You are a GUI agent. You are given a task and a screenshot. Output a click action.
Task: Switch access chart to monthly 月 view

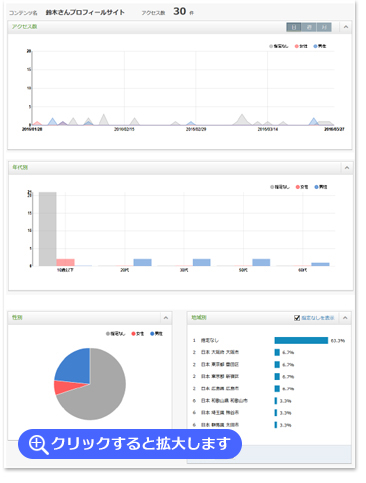click(x=324, y=27)
